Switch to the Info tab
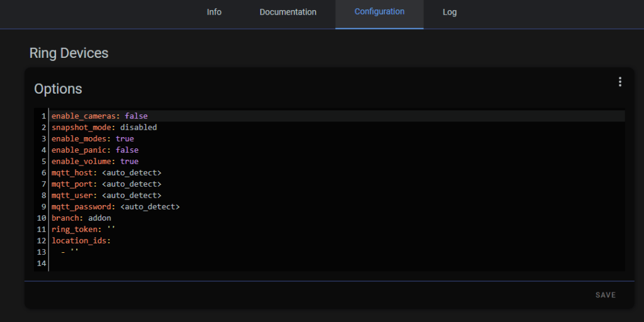This screenshot has width=644, height=322. coord(214,13)
